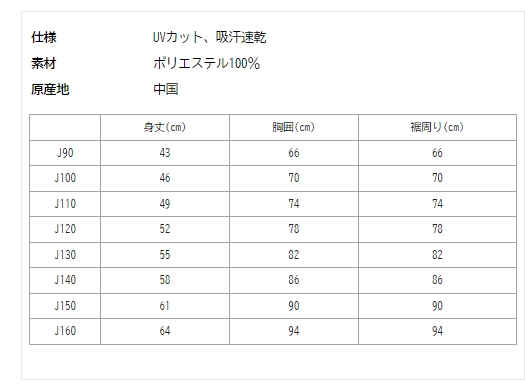Click the 素材 label

coord(44,63)
